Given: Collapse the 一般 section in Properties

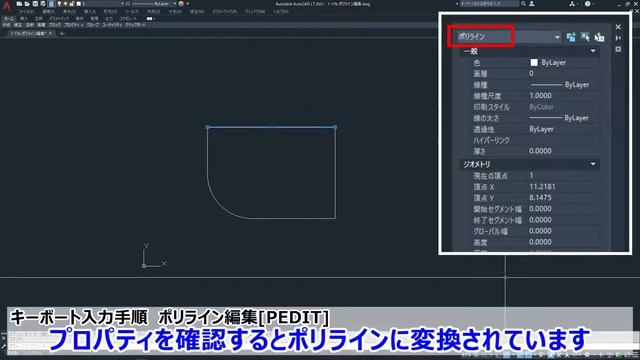Looking at the screenshot, I should point(593,51).
